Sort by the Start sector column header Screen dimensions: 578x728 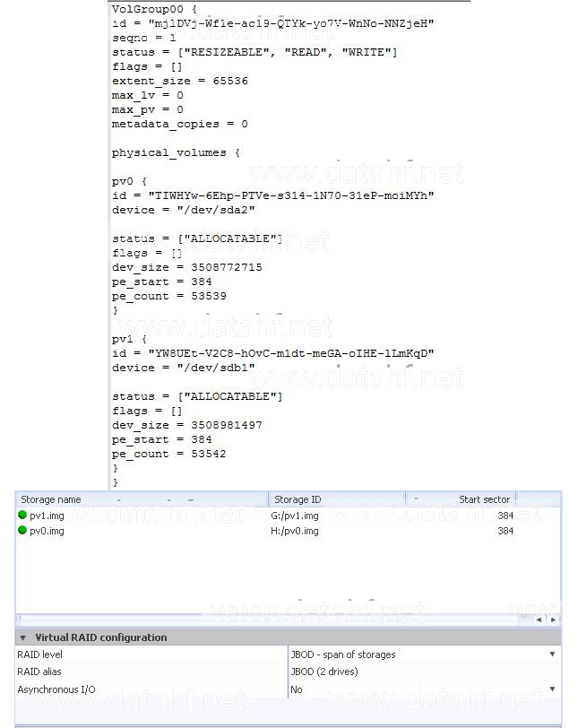click(462, 499)
